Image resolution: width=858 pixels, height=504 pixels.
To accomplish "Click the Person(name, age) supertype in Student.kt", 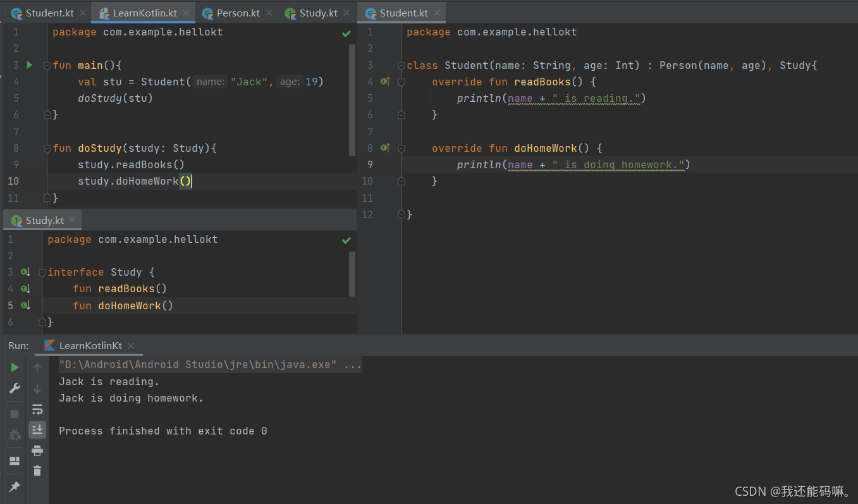I will coord(714,65).
